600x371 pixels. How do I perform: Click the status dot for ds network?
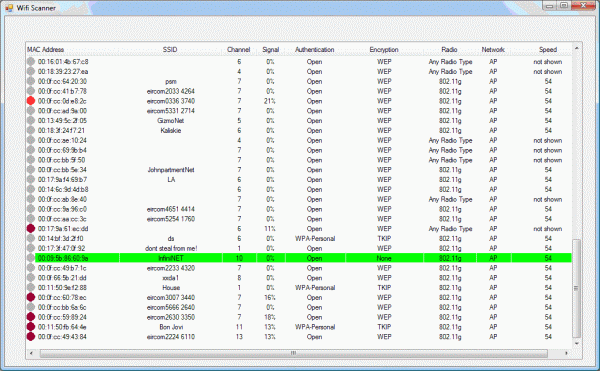pos(31,239)
